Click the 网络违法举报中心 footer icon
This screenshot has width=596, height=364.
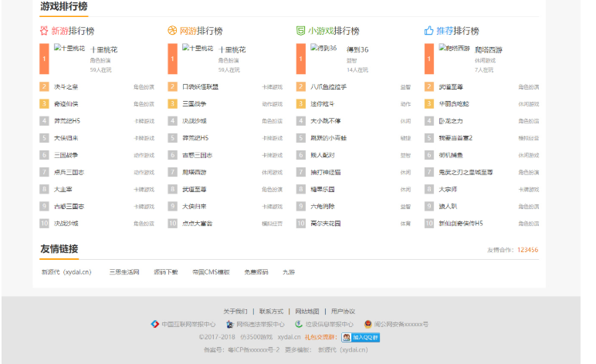pyautogui.click(x=229, y=325)
